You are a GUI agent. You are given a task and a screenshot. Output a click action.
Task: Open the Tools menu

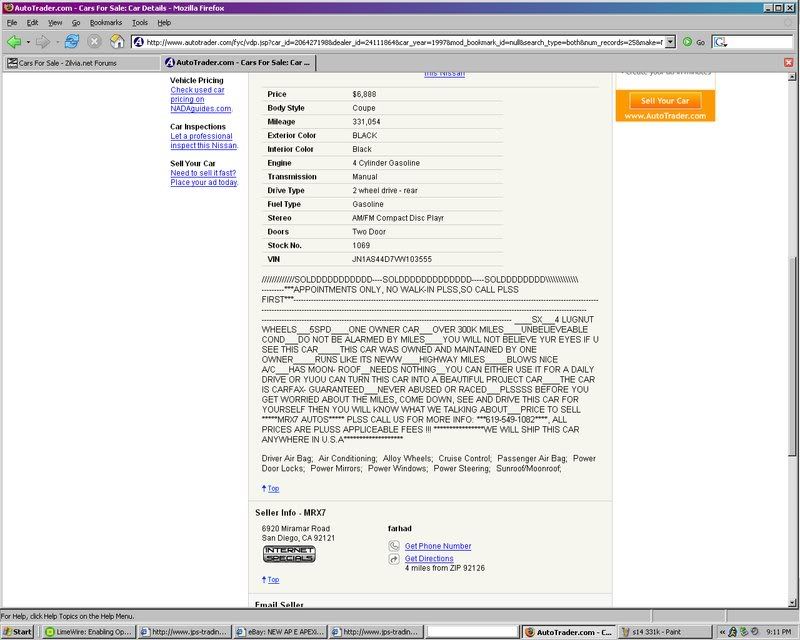pyautogui.click(x=140, y=22)
